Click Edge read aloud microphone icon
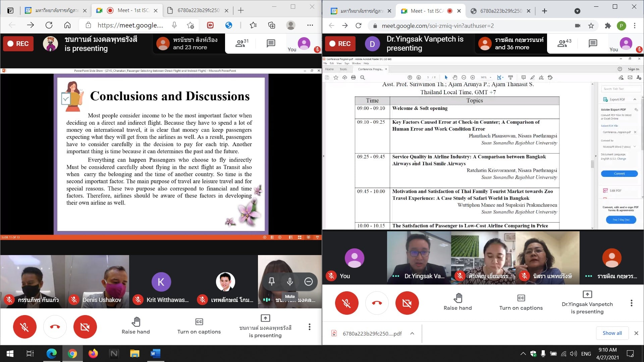Image resolution: width=644 pixels, height=362 pixels. tap(174, 25)
